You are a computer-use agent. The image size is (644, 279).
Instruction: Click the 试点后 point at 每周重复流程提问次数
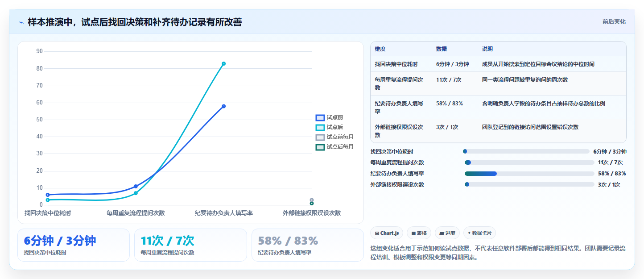pos(136,193)
